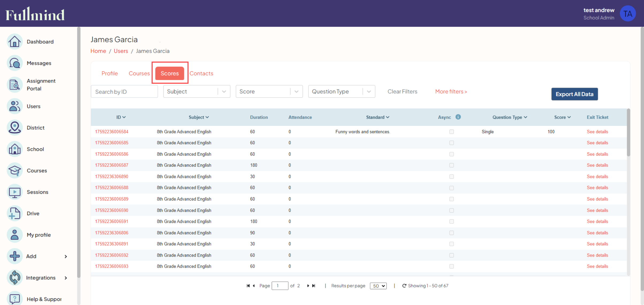Open See details for session 17592236006585

597,143
